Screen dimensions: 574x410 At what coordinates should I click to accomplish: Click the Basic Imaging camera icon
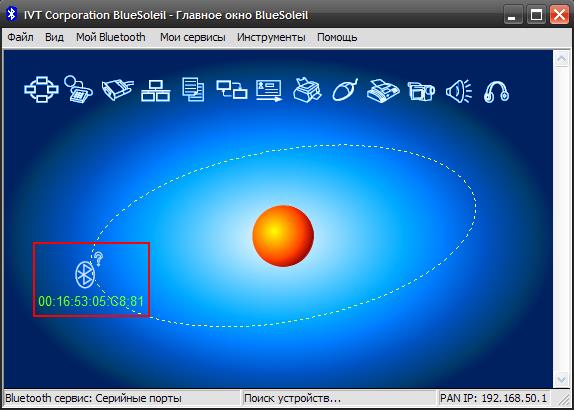421,91
